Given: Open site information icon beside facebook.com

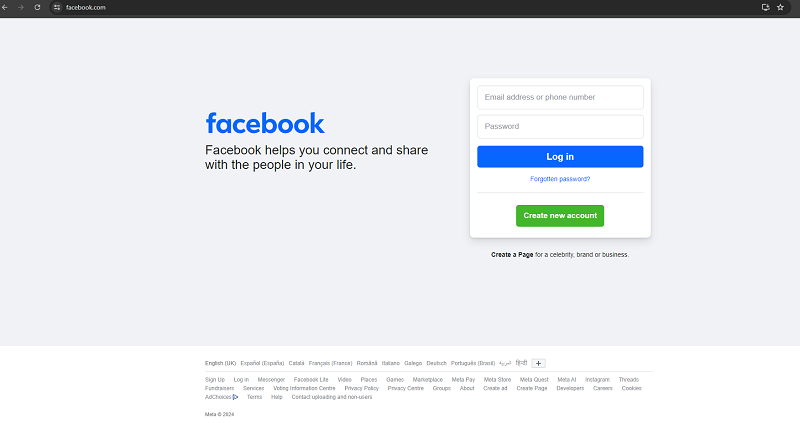Looking at the screenshot, I should 57,7.
